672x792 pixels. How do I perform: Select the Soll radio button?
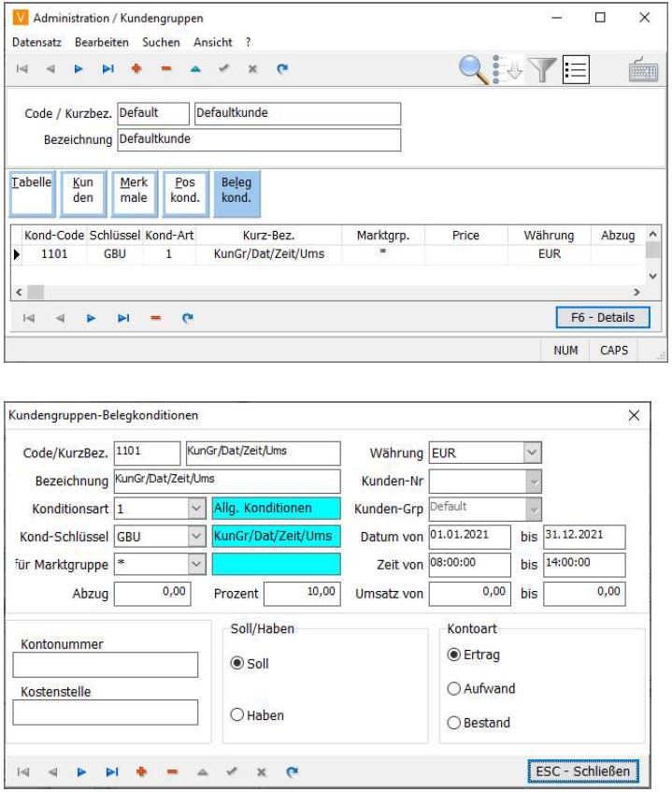[236, 663]
